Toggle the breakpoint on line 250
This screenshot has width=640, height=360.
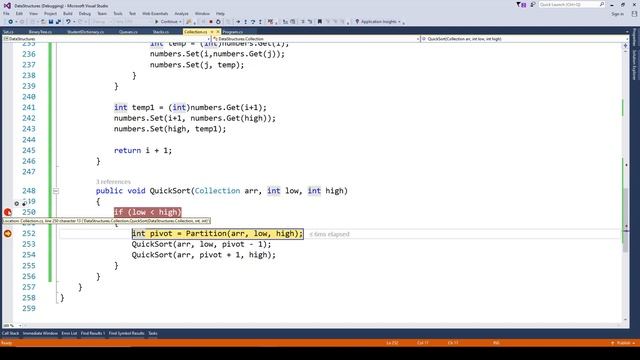coord(7,212)
